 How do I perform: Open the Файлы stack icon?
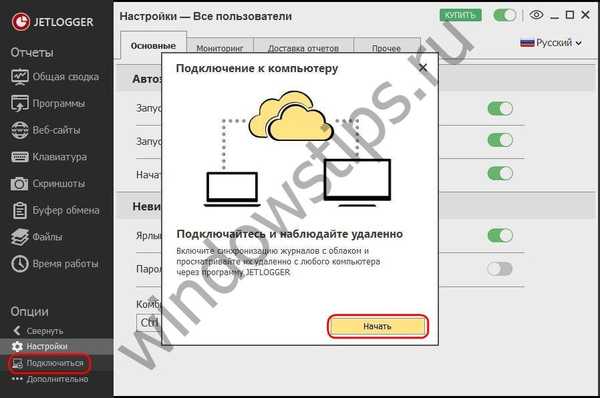tap(20, 237)
